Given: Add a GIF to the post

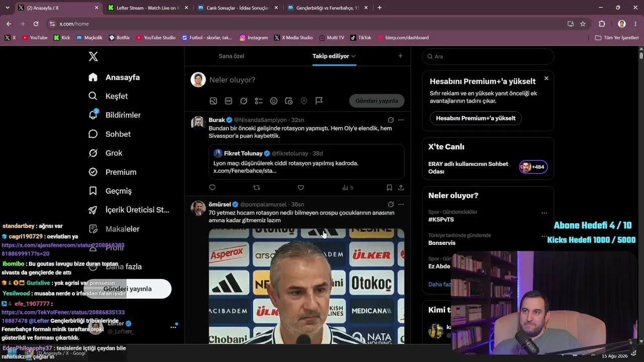Looking at the screenshot, I should (228, 101).
